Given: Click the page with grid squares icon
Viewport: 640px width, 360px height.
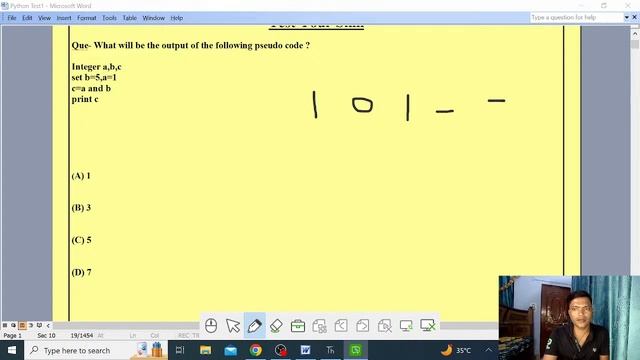Looking at the screenshot, I should [x=319, y=326].
